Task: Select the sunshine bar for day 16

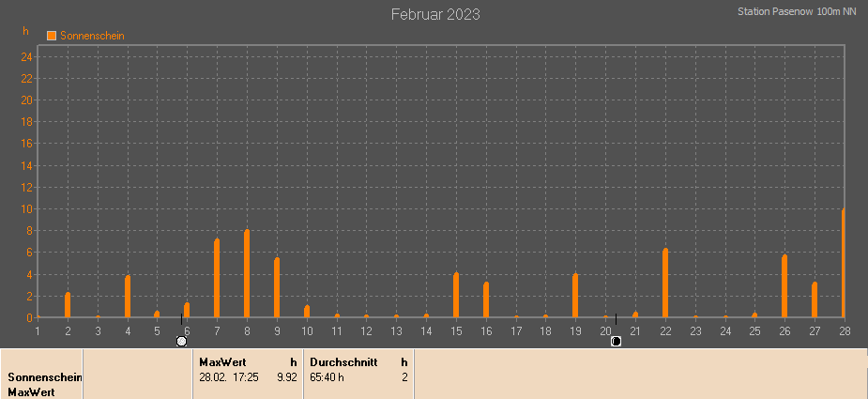Action: click(486, 300)
